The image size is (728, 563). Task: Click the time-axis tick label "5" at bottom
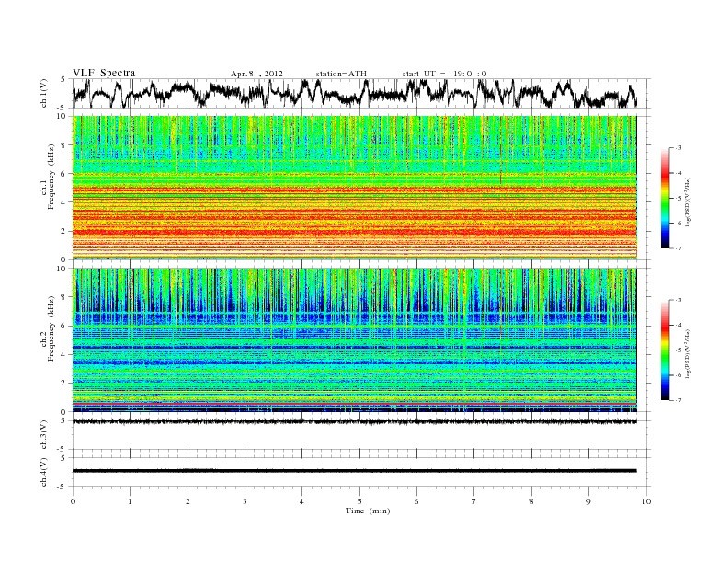[359, 501]
